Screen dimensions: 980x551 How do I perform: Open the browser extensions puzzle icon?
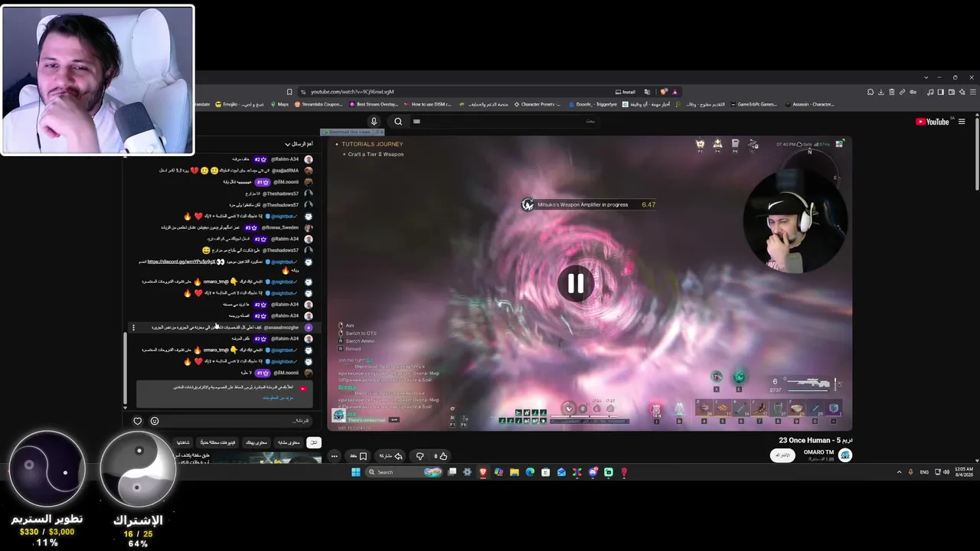point(871,92)
